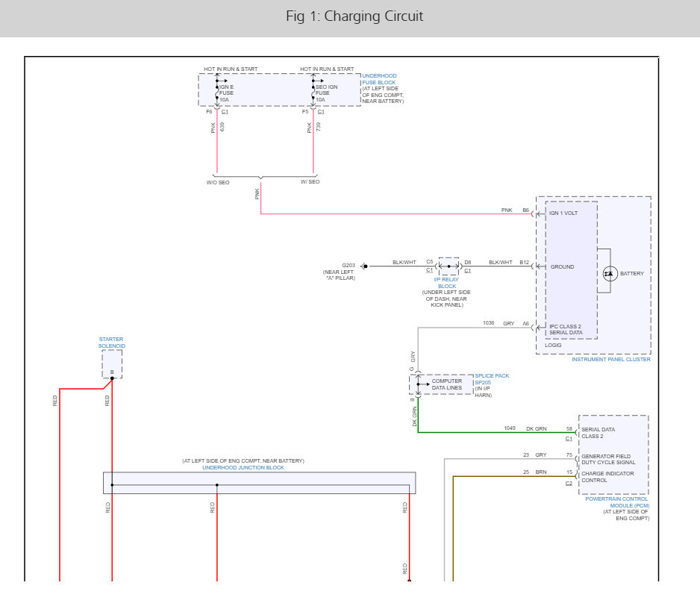The width and height of the screenshot is (700, 609).
Task: Click the COMPUTER DATA LINES label
Action: pyautogui.click(x=446, y=384)
